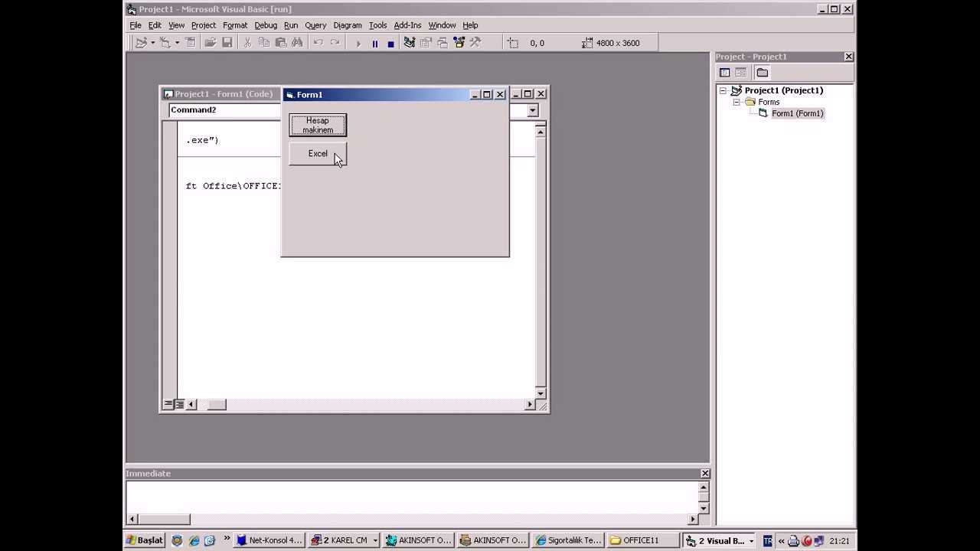Pause execution with Break button

[374, 44]
